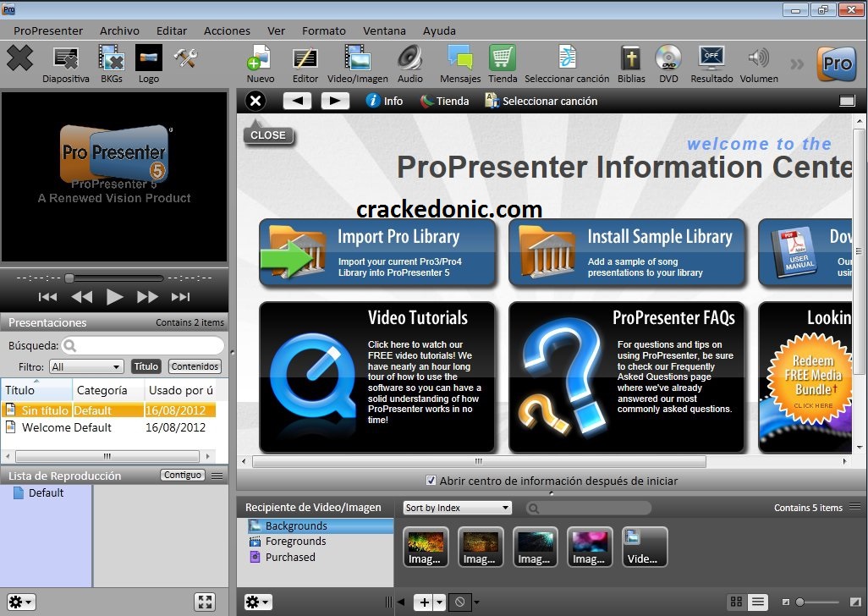Toggle the Logo display
Image resolution: width=868 pixels, height=616 pixels.
click(x=149, y=64)
